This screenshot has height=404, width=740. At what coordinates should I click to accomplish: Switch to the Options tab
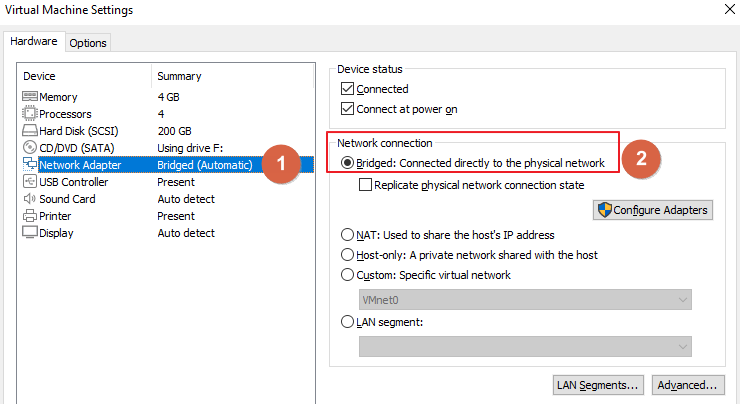tap(88, 43)
